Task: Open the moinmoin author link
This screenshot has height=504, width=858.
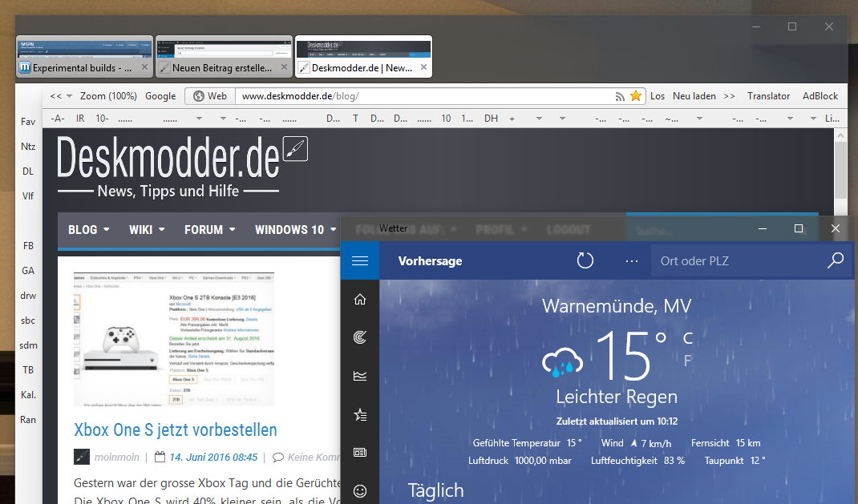Action: click(116, 457)
